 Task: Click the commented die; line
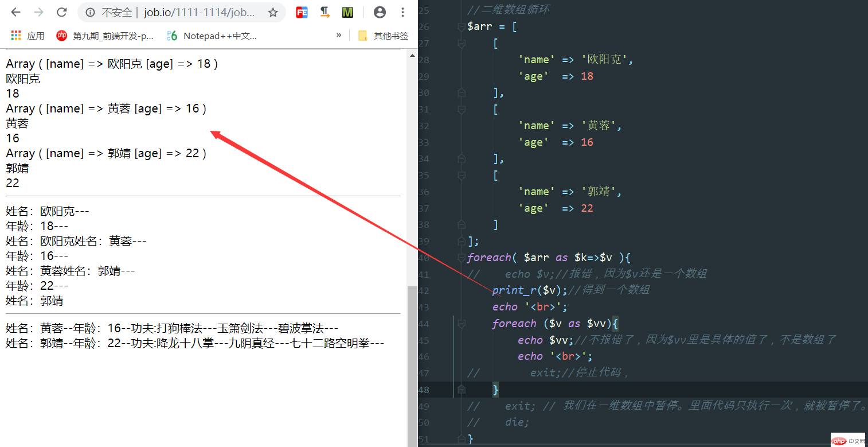[498, 422]
